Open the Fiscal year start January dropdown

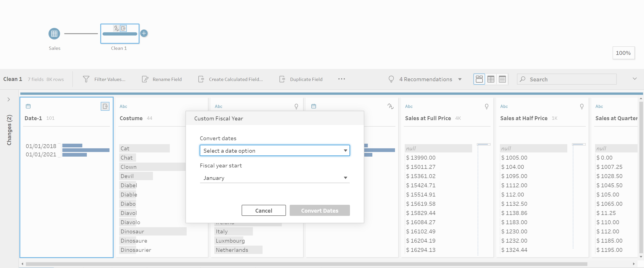[274, 178]
